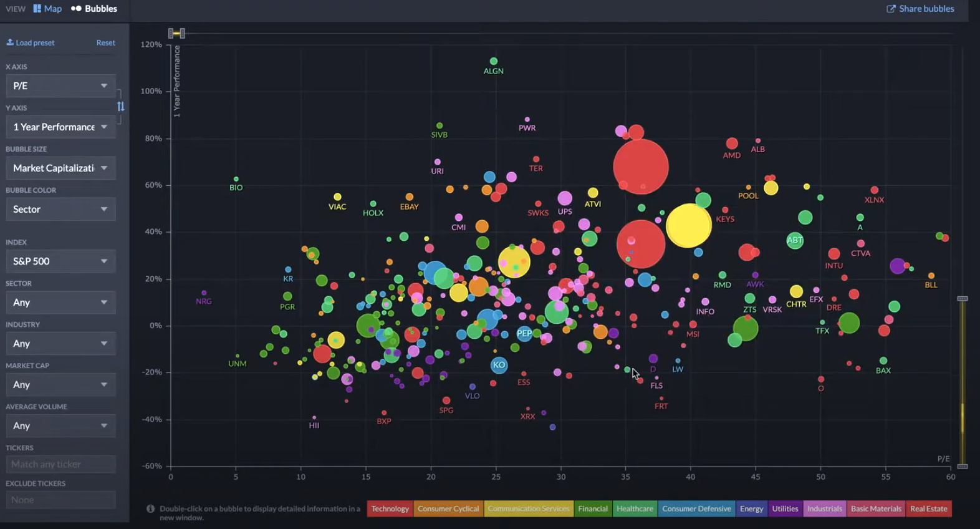This screenshot has height=529, width=980.
Task: Click the HOLX bubble
Action: click(x=373, y=204)
